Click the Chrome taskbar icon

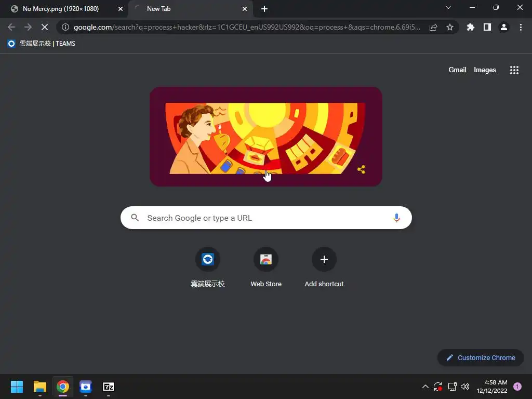(63, 387)
